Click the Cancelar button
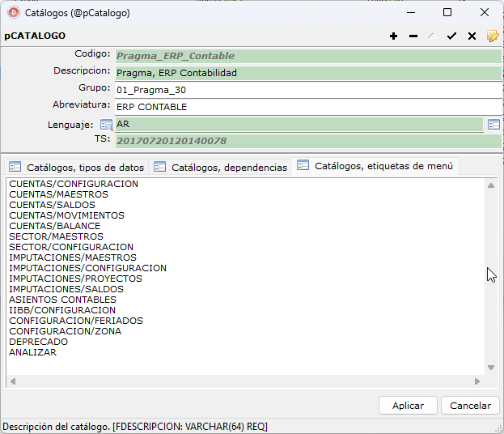This screenshot has width=504, height=434. click(x=470, y=406)
